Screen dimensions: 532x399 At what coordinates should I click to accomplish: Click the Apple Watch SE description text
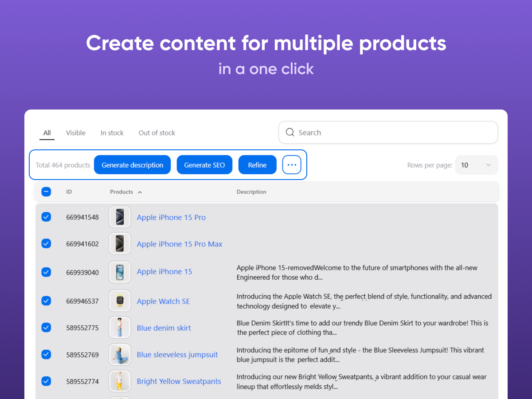point(364,301)
